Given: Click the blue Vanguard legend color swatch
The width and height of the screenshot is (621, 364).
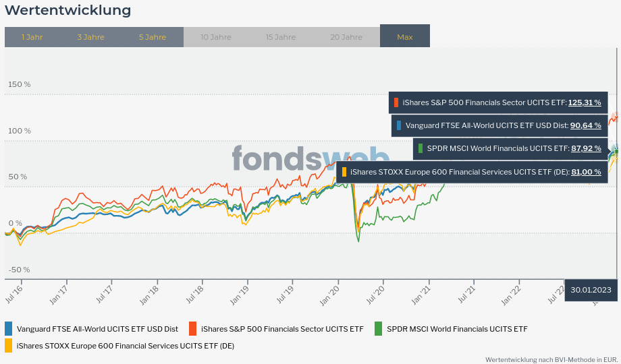Looking at the screenshot, I should (x=9, y=329).
